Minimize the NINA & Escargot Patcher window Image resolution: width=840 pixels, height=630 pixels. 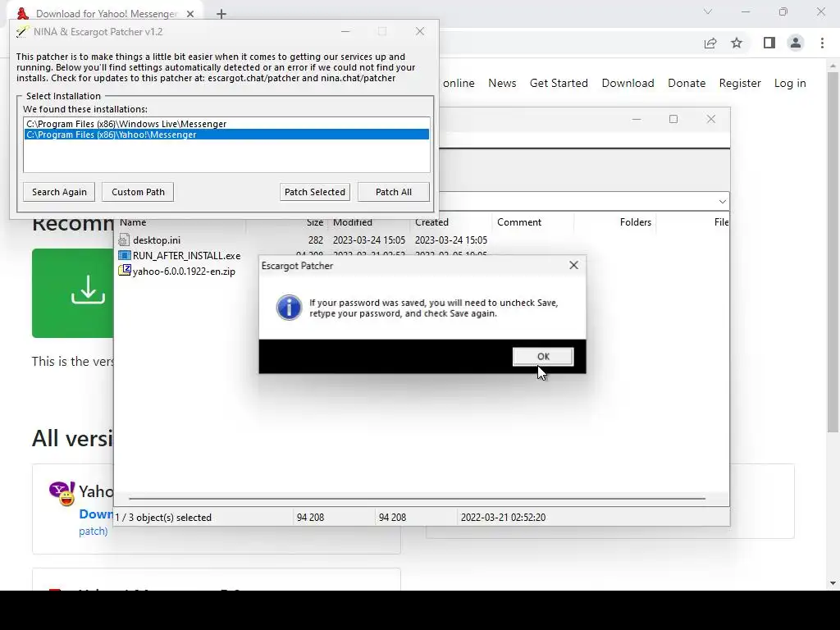345,32
